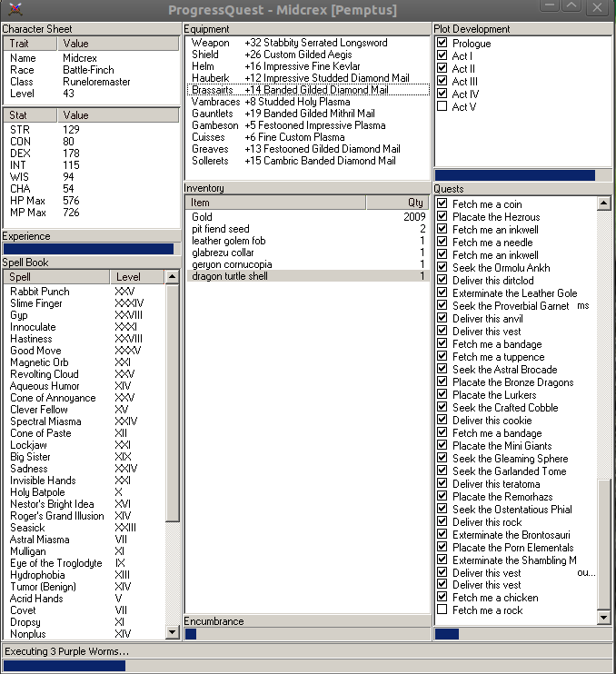Click the DEX 178 stat row
616x674 pixels.
[x=92, y=154]
